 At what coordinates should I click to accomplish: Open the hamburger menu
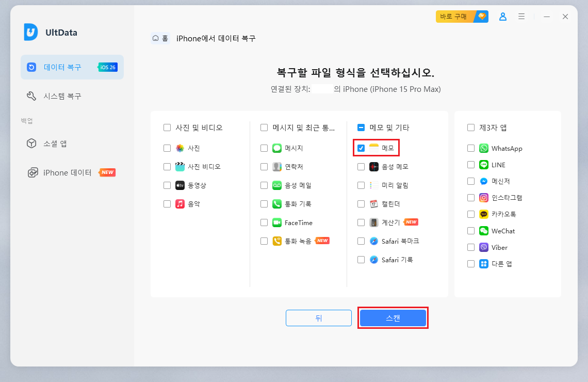tap(521, 17)
